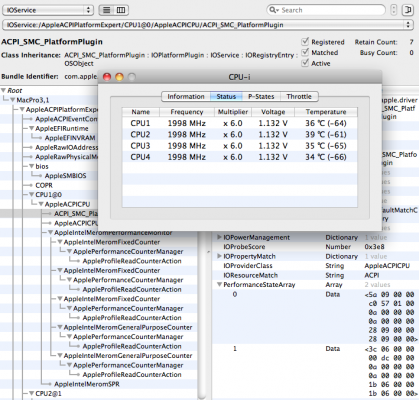
Task: Click PerformanceStateArray index 0 data entry
Action: click(315, 317)
